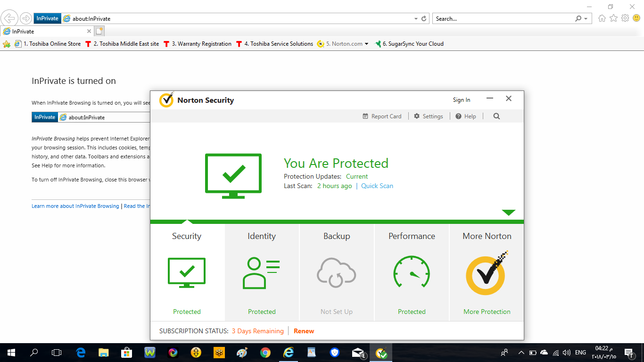The image size is (644, 362).
Task: Open Task View on taskbar
Action: [x=56, y=353]
